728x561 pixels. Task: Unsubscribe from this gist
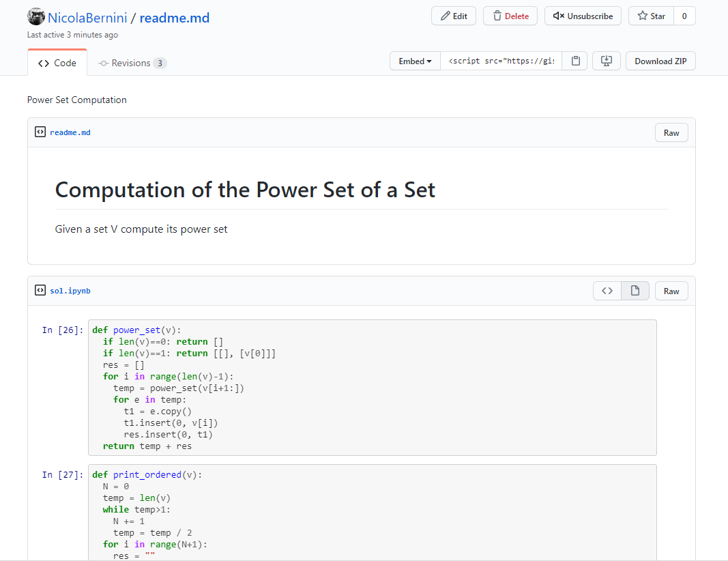[x=583, y=16]
